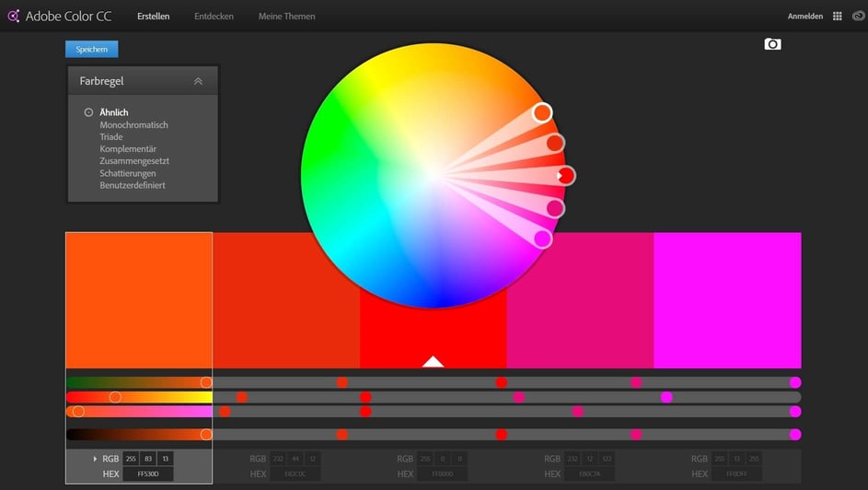This screenshot has width=868, height=490.
Task: Click the HEX field showing FF530D
Action: 148,474
